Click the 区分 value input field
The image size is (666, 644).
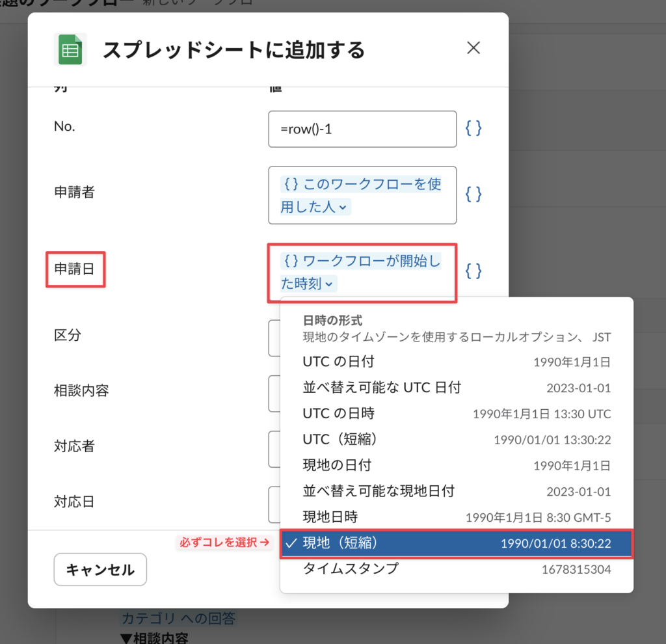273,338
